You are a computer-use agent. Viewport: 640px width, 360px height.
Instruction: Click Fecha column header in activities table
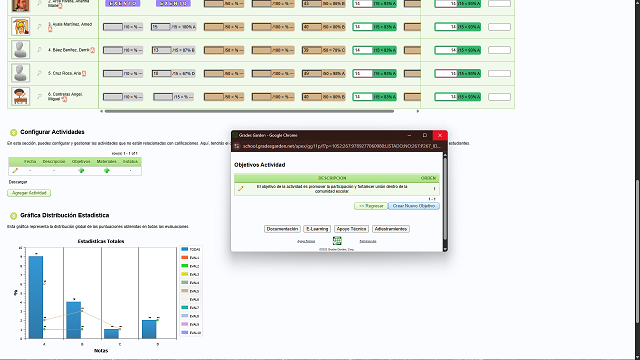30,162
